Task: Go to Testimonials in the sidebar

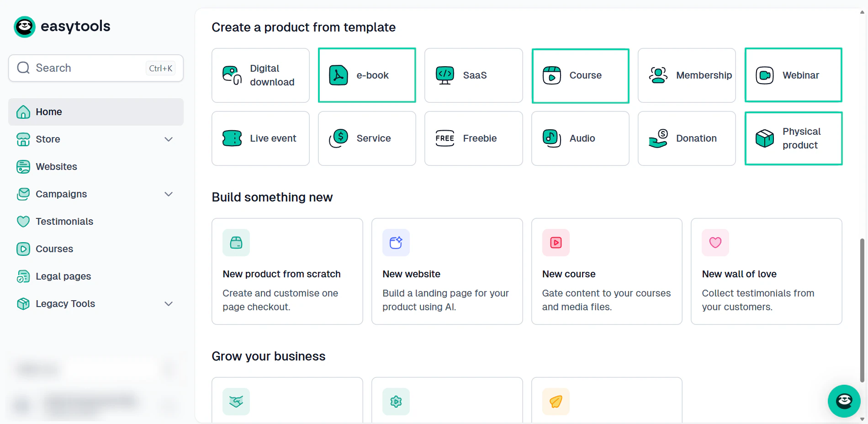Action: coord(96,222)
